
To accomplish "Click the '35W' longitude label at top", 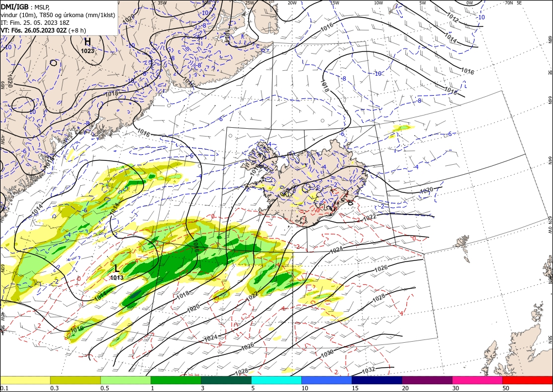I will pos(162,3).
